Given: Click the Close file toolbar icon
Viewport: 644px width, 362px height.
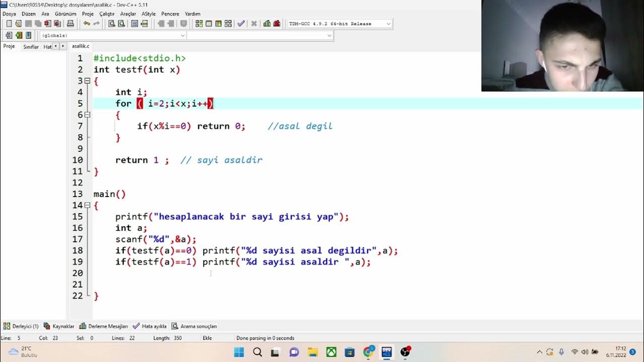Looking at the screenshot, I should coord(47,24).
